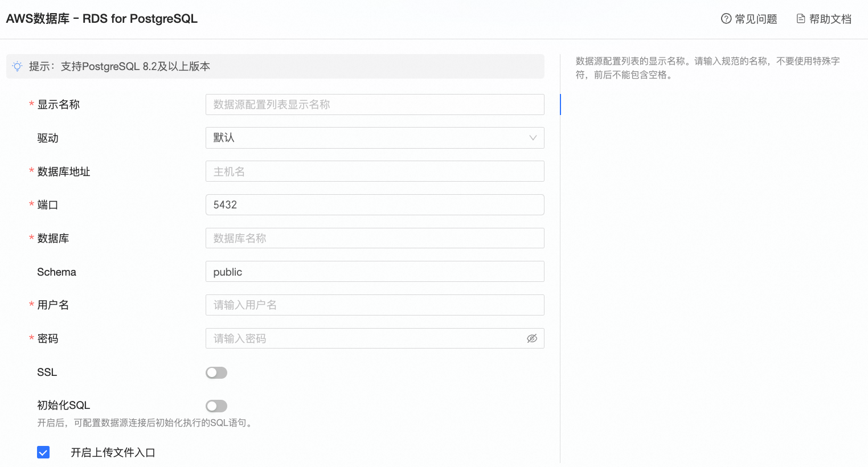Viewport: 868px width, 467px height.
Task: Click the Schema field label
Action: coord(56,272)
